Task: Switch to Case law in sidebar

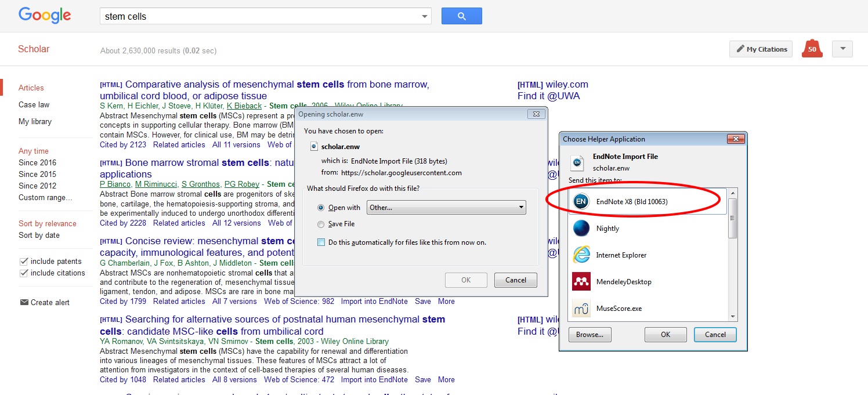Action: tap(34, 104)
